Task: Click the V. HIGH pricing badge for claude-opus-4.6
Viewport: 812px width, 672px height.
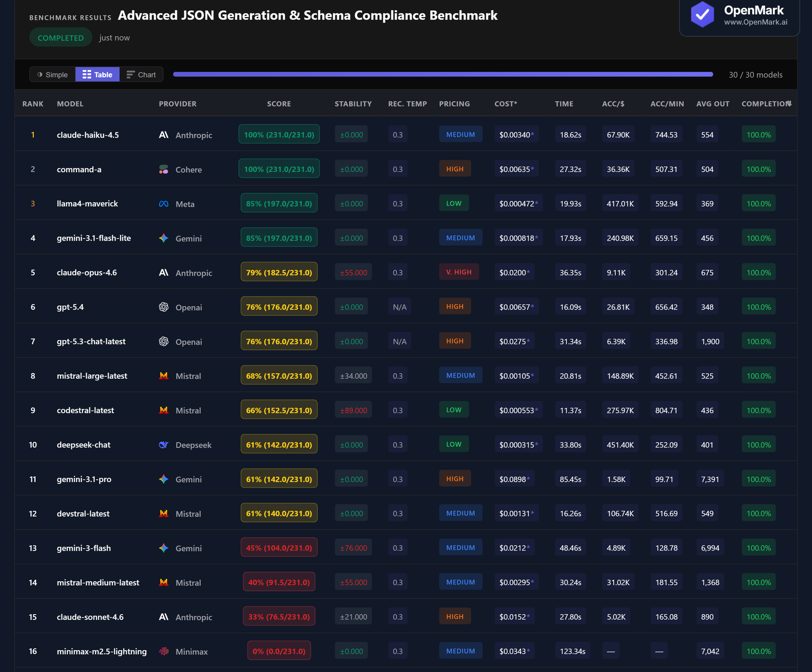Action: [x=459, y=272]
